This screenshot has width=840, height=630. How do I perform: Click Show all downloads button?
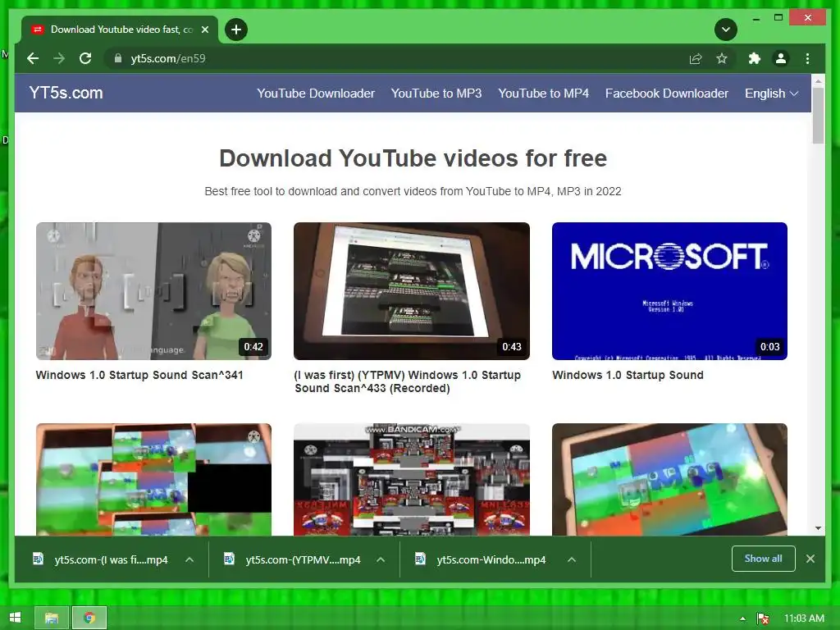(x=764, y=558)
